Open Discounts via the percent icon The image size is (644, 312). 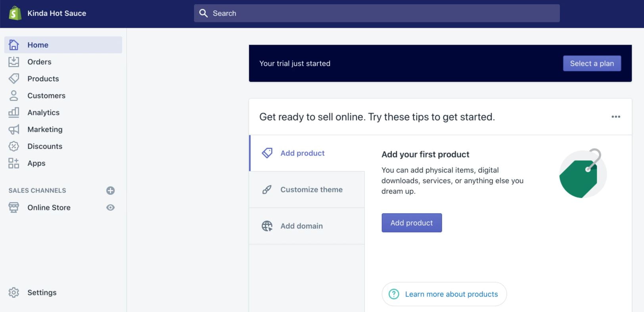[x=14, y=146]
